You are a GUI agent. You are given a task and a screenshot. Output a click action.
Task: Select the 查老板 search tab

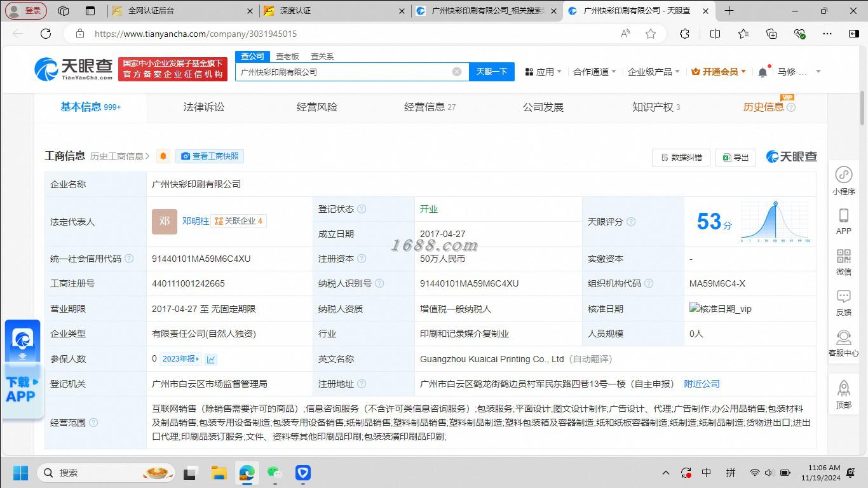coord(287,57)
